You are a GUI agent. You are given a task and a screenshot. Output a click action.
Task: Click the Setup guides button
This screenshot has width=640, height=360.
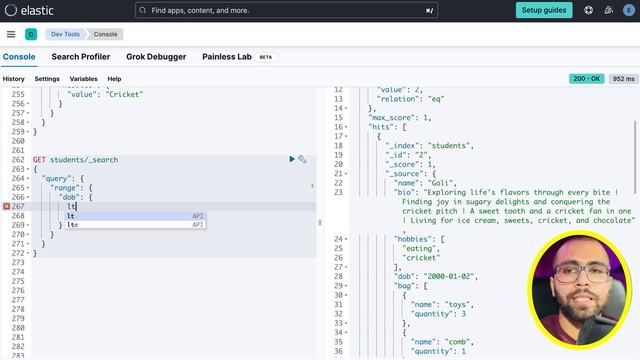point(544,10)
